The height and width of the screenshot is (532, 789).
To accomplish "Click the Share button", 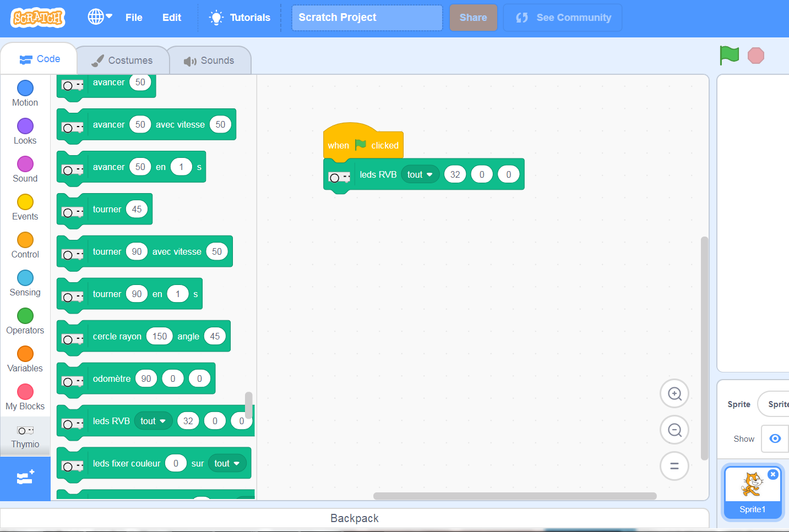I will pyautogui.click(x=473, y=18).
